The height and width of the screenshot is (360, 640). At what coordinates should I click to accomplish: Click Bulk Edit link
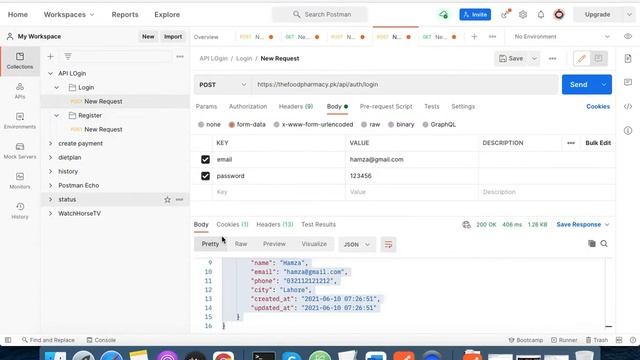pos(598,143)
